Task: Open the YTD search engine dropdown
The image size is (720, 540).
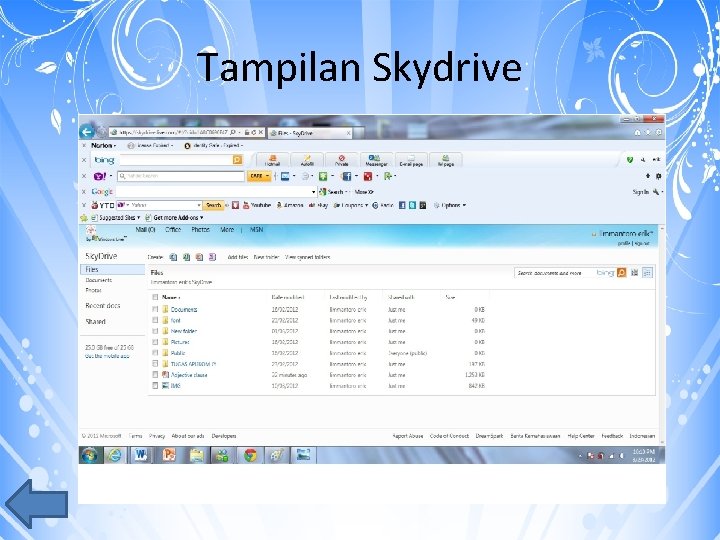Action: pos(199,205)
